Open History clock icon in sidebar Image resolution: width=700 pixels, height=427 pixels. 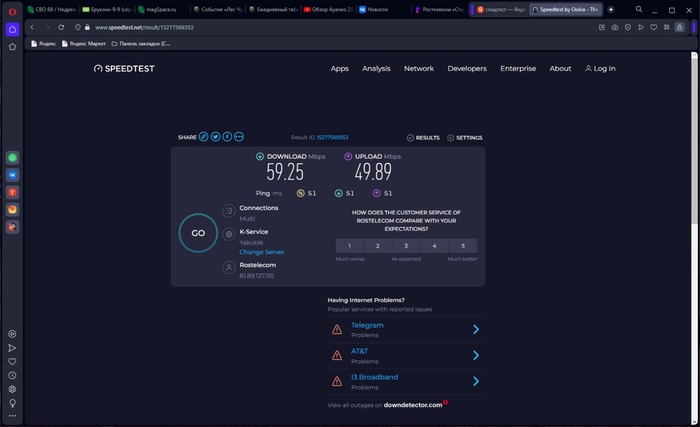coord(12,375)
